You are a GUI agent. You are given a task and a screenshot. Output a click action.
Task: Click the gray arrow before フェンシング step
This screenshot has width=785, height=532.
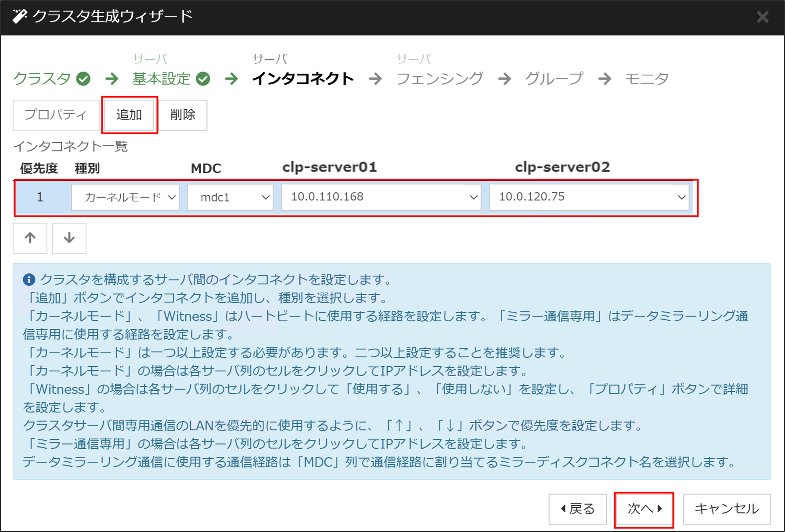(x=375, y=79)
